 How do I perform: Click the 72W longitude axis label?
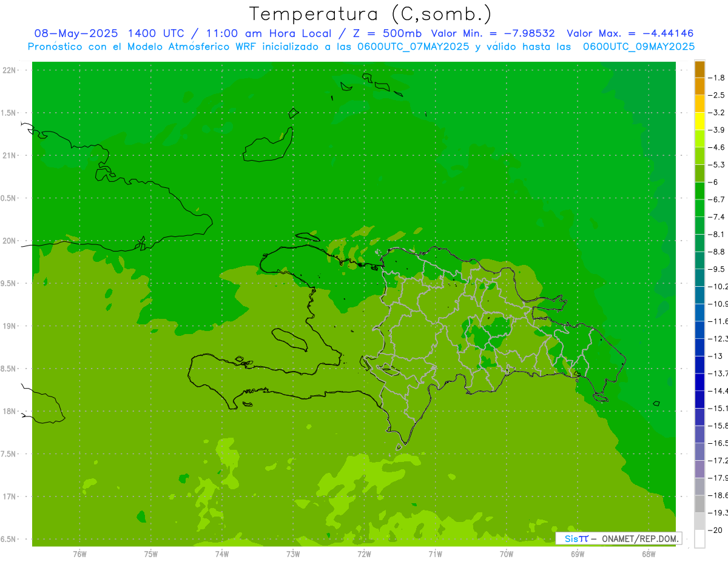pyautogui.click(x=364, y=554)
